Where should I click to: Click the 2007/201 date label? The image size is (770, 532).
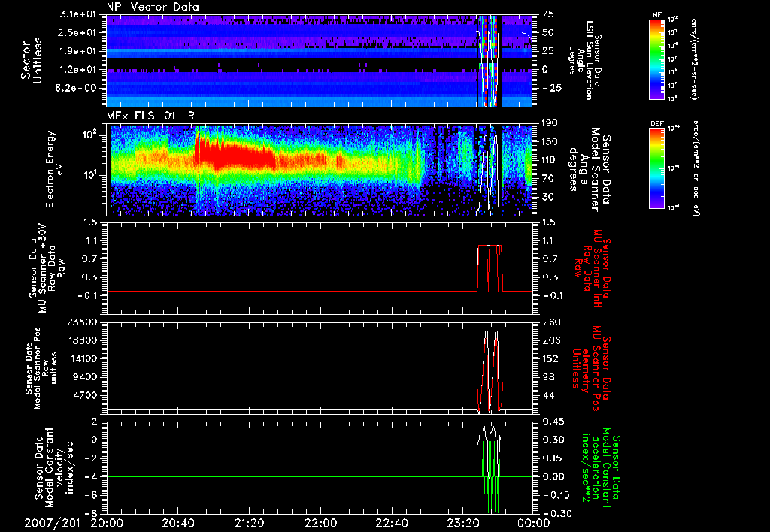pyautogui.click(x=52, y=523)
